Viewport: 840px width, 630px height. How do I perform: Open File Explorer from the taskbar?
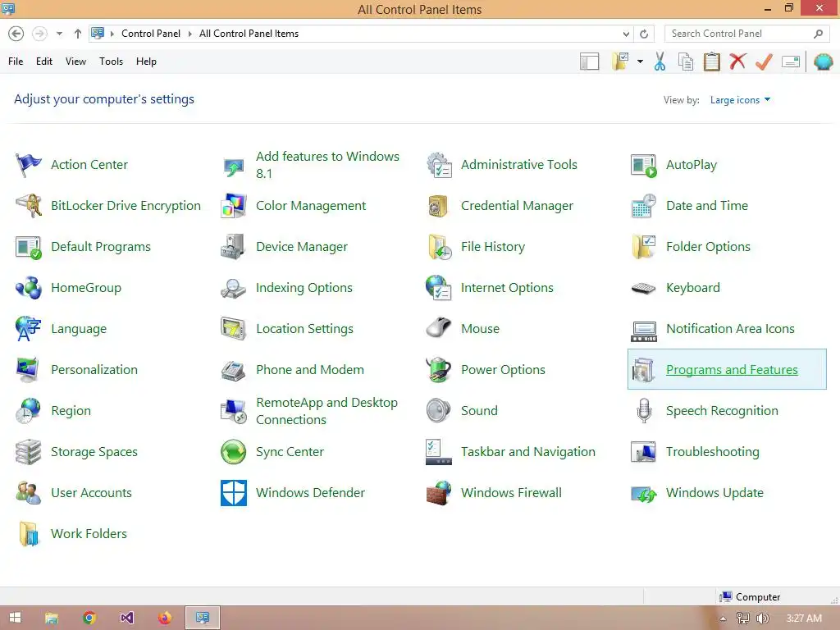pos(52,618)
